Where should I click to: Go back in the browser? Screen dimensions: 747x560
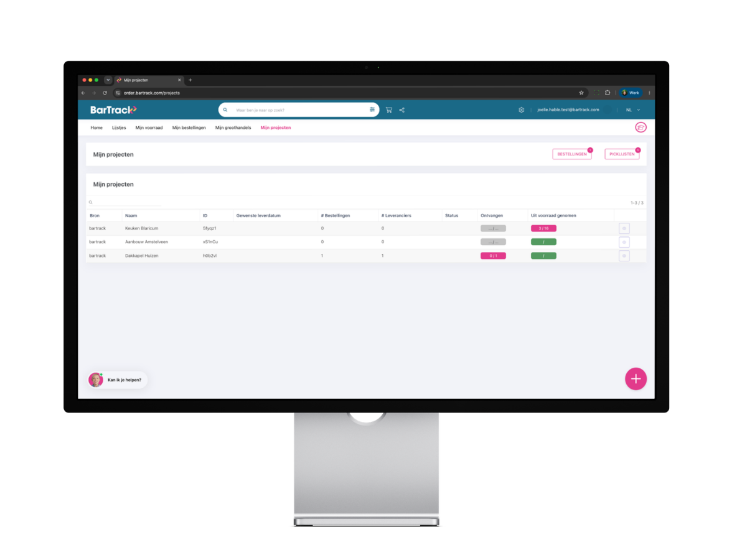[x=83, y=93]
